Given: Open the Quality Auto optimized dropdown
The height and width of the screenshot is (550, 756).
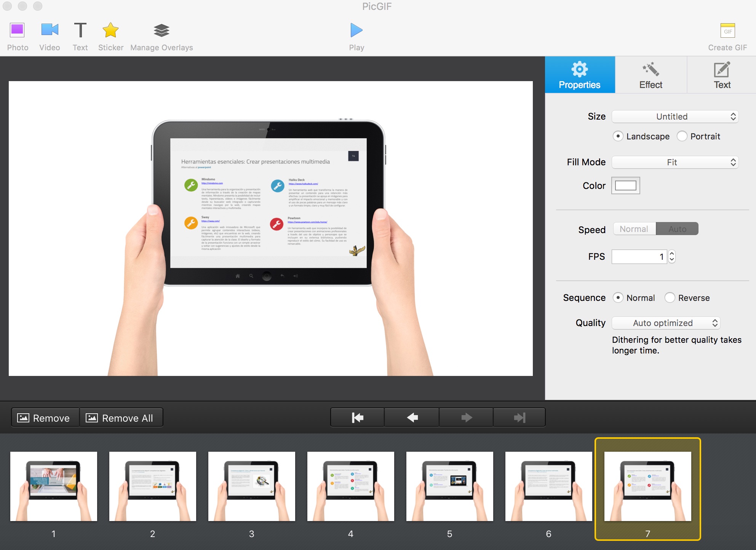Looking at the screenshot, I should point(666,323).
